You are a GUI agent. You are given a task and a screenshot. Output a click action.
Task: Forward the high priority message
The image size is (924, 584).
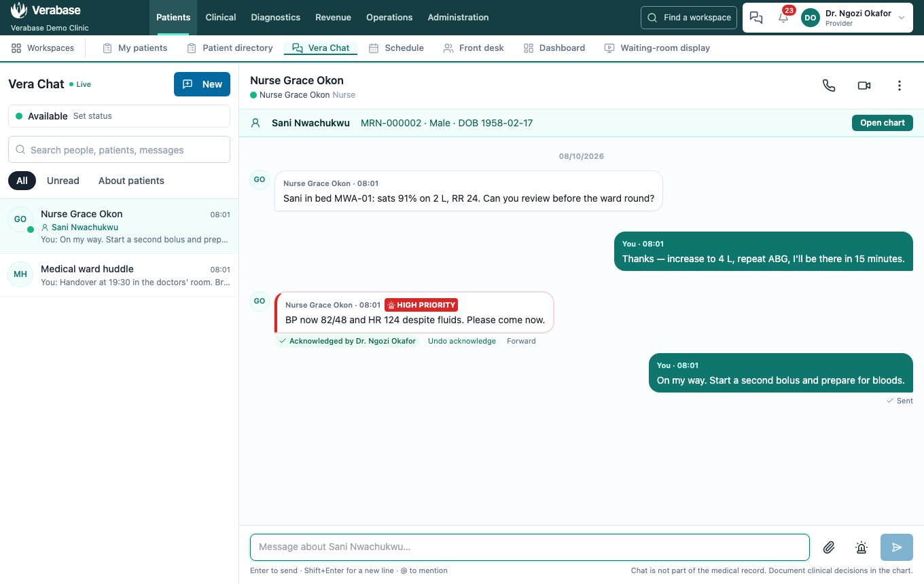tap(521, 341)
